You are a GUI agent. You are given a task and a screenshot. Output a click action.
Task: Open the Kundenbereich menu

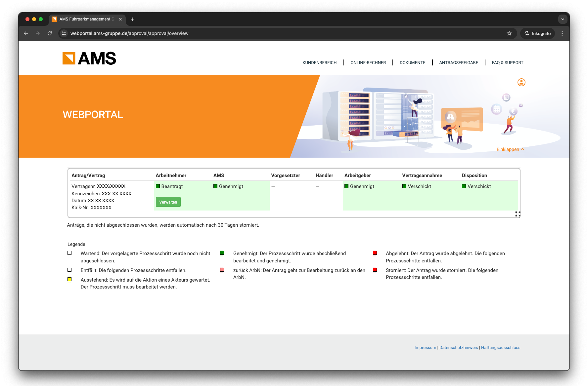pyautogui.click(x=319, y=63)
